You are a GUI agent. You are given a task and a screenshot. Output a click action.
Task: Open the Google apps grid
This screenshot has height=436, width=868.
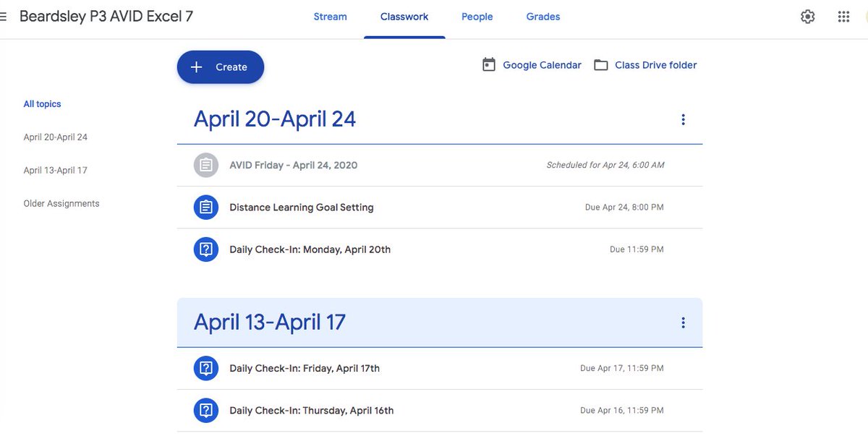click(x=843, y=17)
